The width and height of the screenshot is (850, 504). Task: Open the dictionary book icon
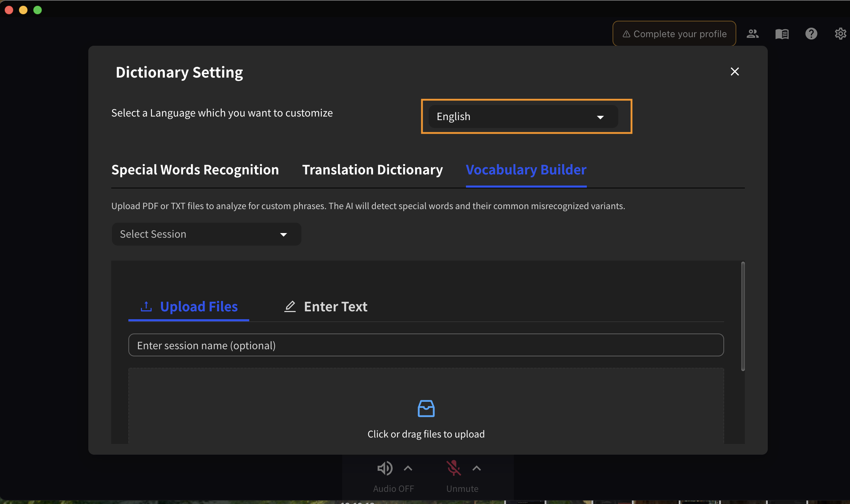tap(782, 34)
